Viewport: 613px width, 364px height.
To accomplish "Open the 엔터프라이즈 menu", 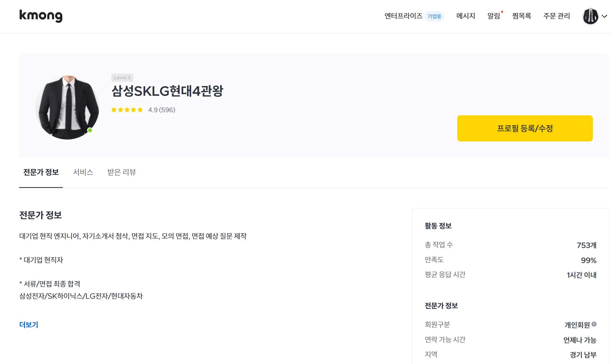I will 404,16.
